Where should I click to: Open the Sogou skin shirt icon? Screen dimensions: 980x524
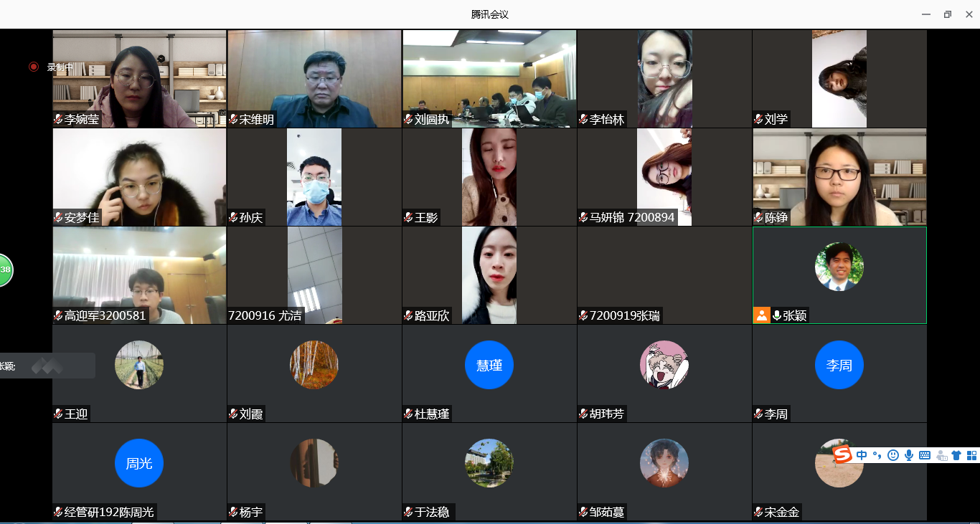pyautogui.click(x=956, y=455)
